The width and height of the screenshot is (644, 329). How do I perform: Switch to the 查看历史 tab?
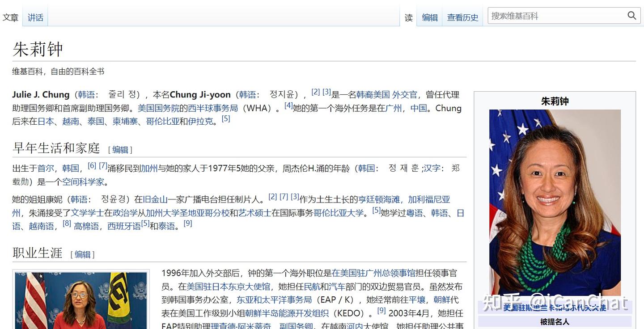pos(462,17)
